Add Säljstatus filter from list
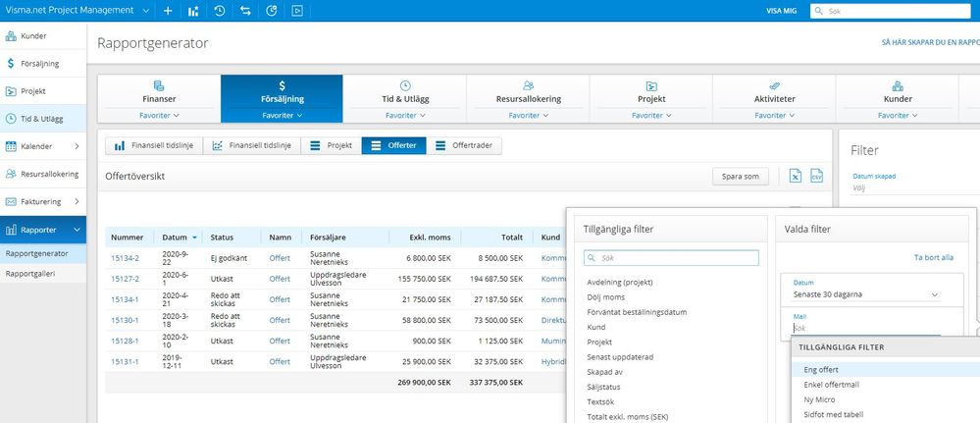 pos(603,387)
